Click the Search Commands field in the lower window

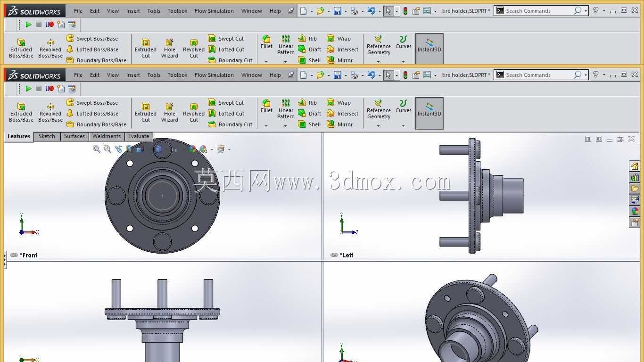tap(541, 75)
